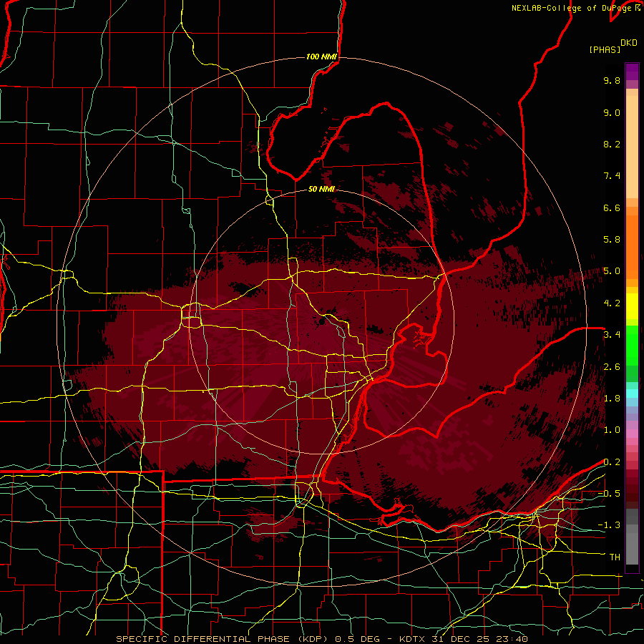This screenshot has width=644, height=644.
Task: Click the -0.5 scale value
Action: point(609,494)
